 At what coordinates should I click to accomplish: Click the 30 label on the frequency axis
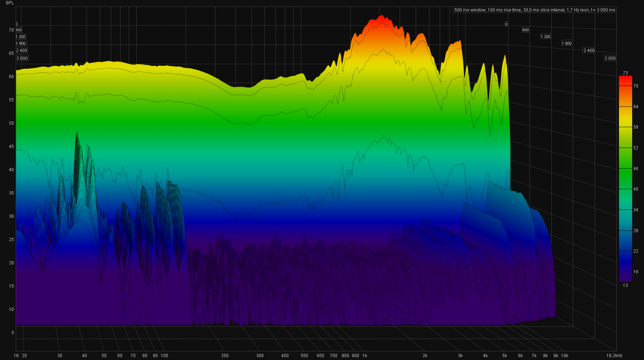point(60,355)
